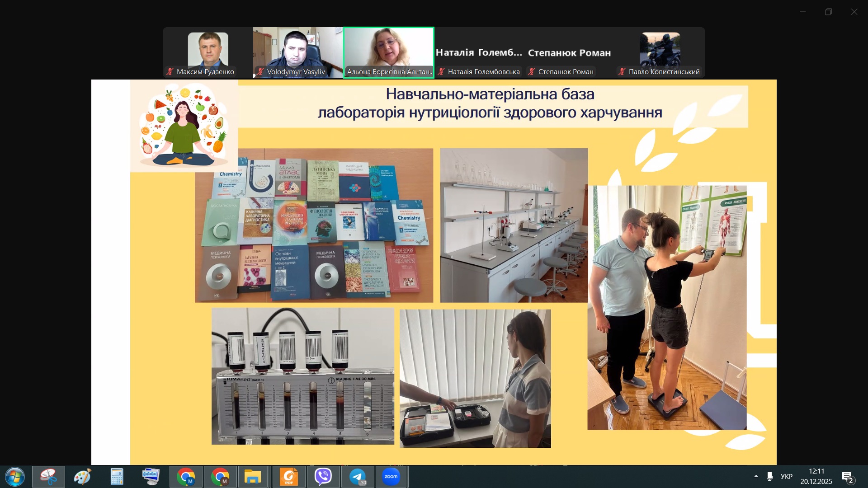Open the On-Screen Keyboard icon

[151, 477]
